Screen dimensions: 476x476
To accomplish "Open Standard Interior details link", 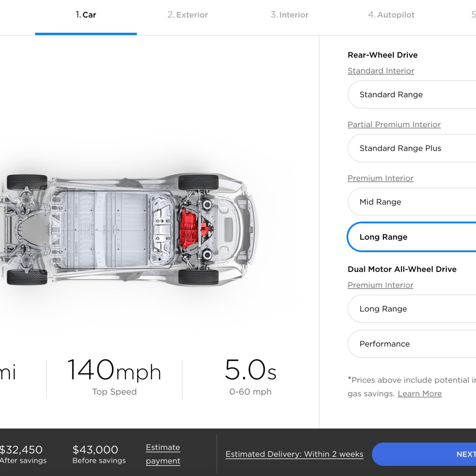I will pyautogui.click(x=381, y=71).
